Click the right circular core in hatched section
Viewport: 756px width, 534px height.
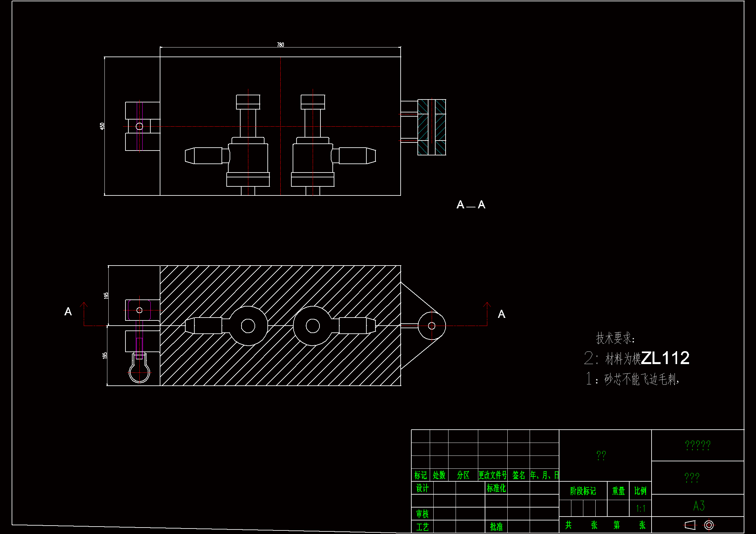click(312, 326)
